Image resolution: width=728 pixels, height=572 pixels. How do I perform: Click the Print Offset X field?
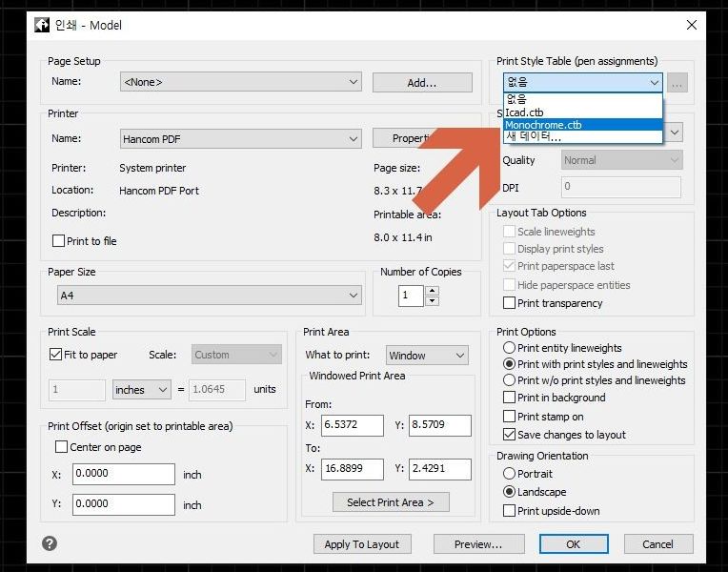124,474
